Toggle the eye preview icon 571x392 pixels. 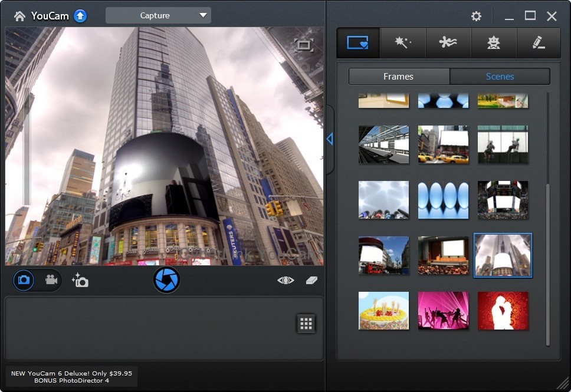285,280
